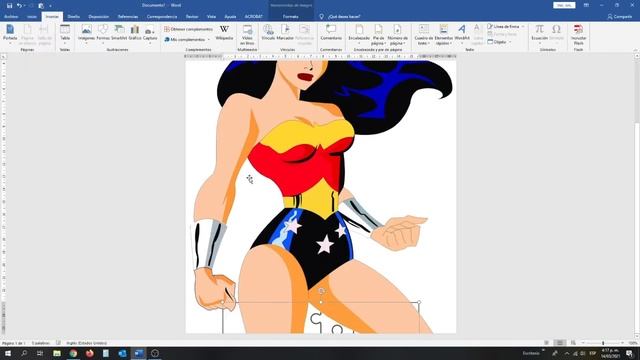The height and width of the screenshot is (360, 640).
Task: Switch to the Correspondencia tab
Action: click(162, 17)
